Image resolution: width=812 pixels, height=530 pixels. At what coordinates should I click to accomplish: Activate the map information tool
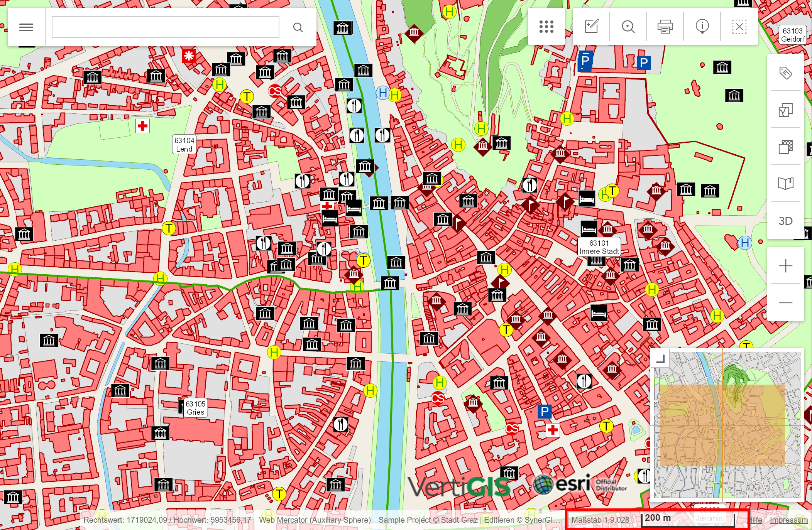pos(702,26)
